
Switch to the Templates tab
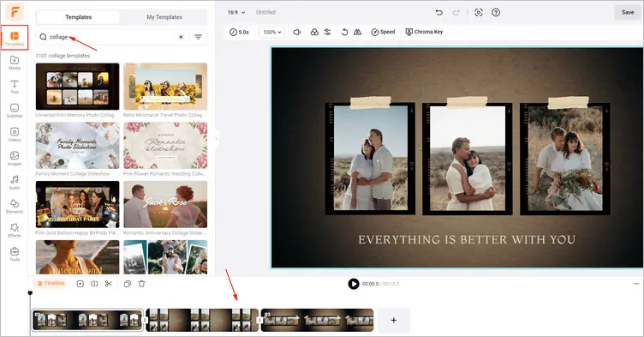[79, 17]
